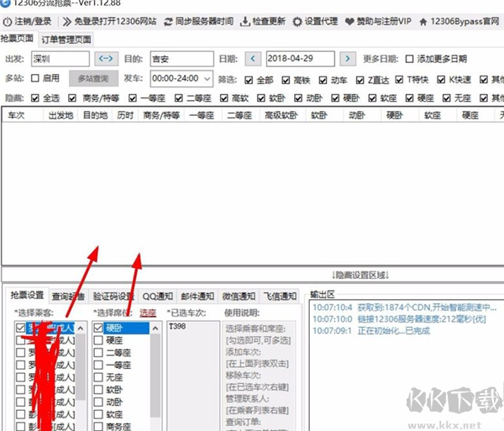The width and height of the screenshot is (504, 431).
Task: Click the date field 2018-04-29
Action: click(x=300, y=59)
